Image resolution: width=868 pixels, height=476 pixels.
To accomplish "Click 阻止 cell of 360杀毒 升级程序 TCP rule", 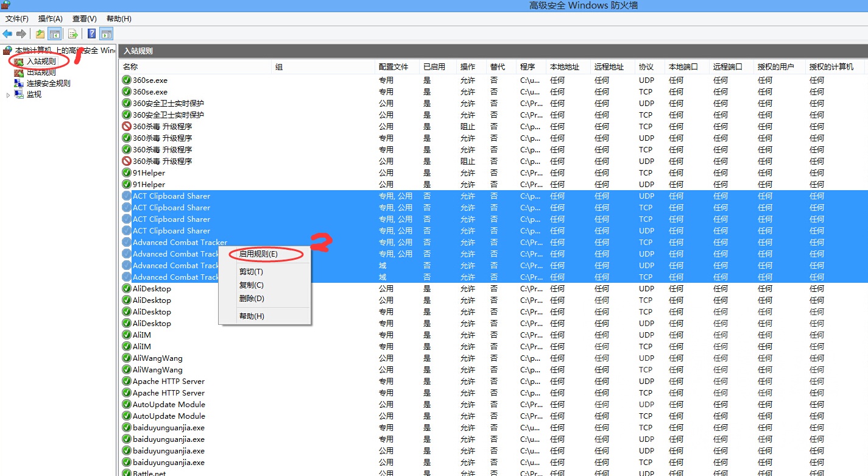I will pos(467,126).
